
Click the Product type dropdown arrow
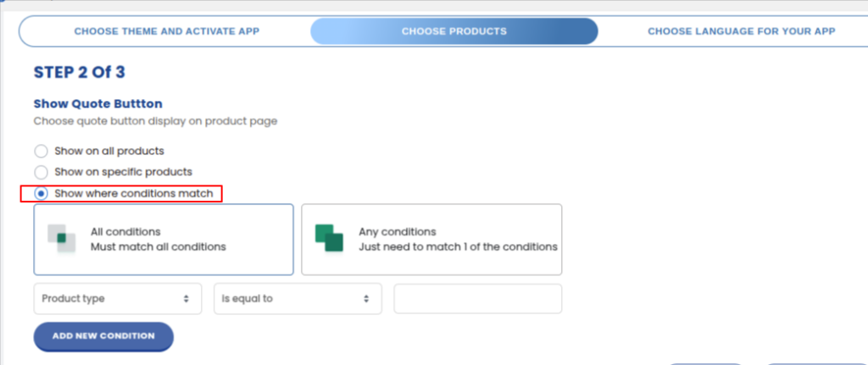tap(186, 299)
